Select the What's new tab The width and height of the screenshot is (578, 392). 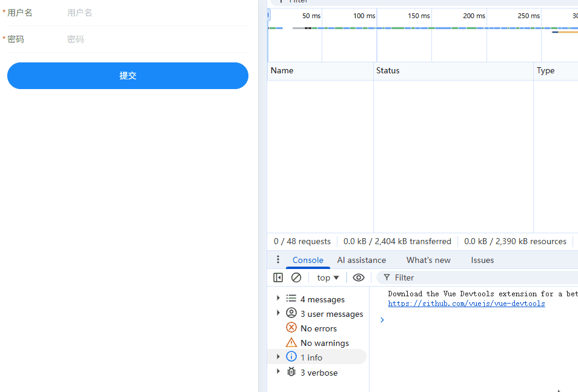[428, 260]
